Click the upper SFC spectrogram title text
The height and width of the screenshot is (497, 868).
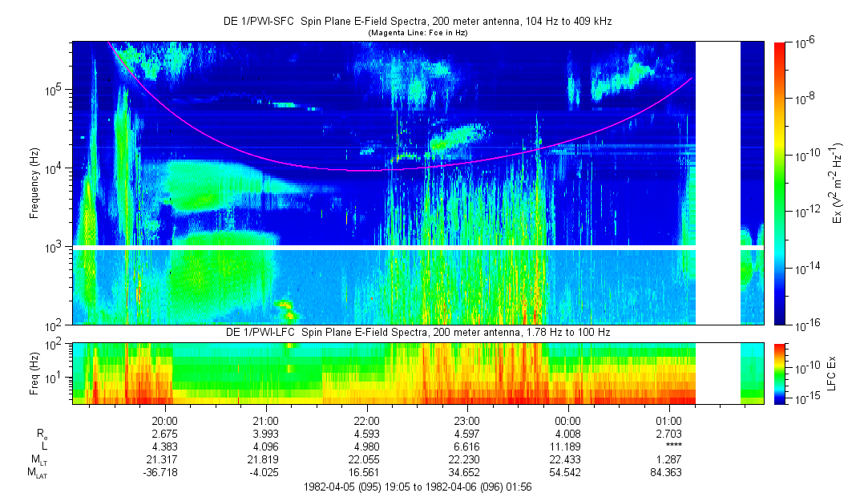pos(417,22)
